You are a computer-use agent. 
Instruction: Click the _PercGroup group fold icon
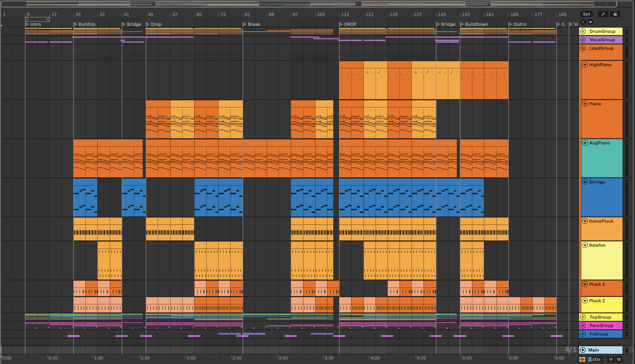pos(583,326)
